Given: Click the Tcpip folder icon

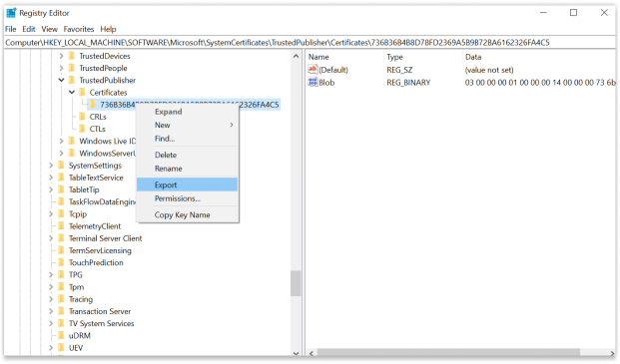Looking at the screenshot, I should pyautogui.click(x=61, y=214).
